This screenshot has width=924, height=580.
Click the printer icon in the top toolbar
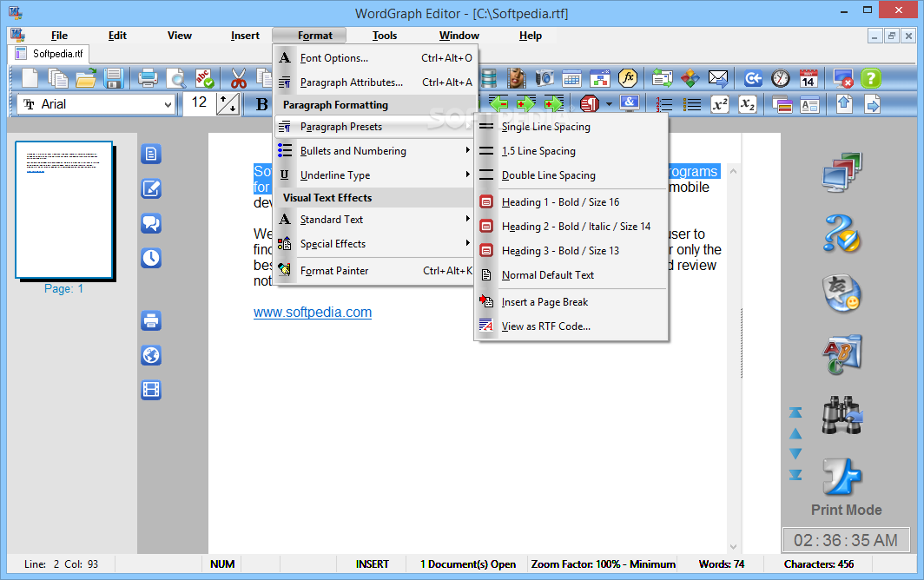point(148,78)
